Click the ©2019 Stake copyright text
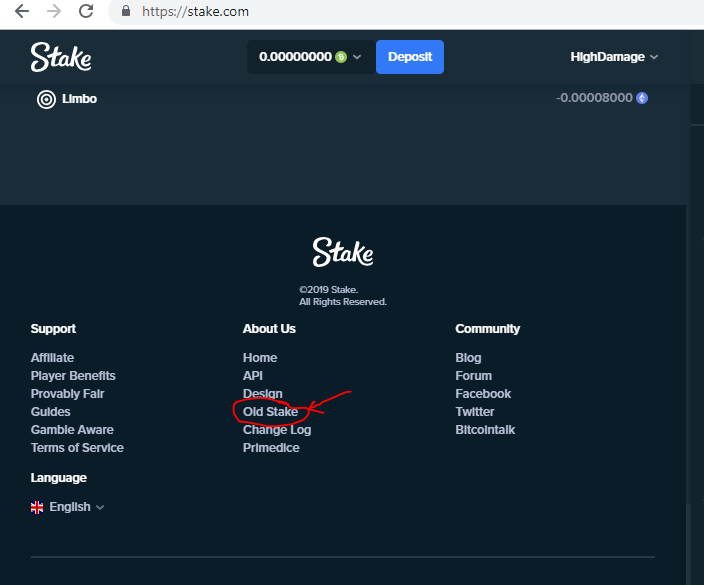704x585 pixels. pyautogui.click(x=329, y=290)
